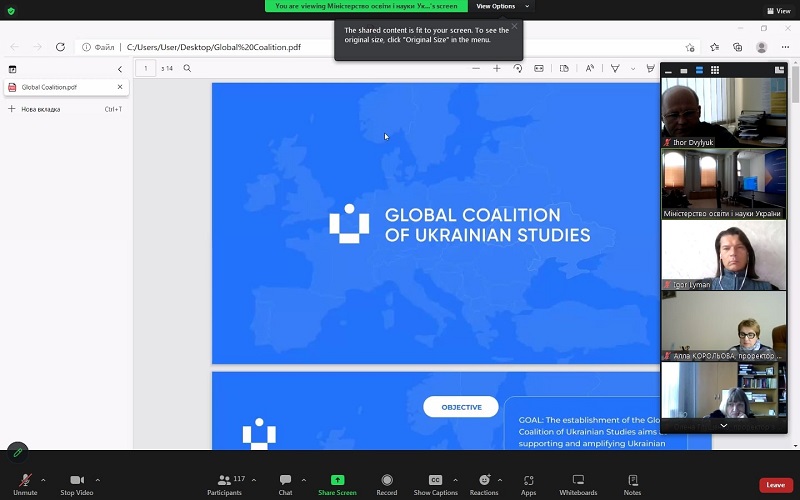Viewport: 800px width, 500px height.
Task: Open Whiteboards
Action: 578,485
